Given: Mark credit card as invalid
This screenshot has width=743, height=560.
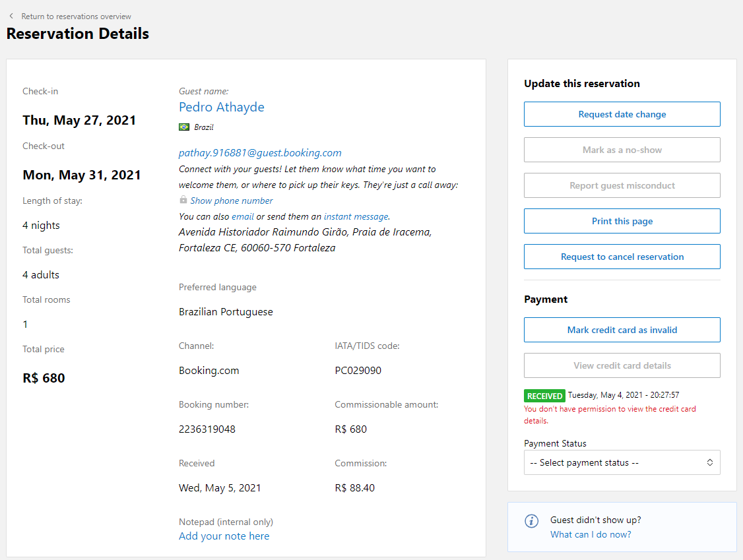Looking at the screenshot, I should click(x=622, y=330).
